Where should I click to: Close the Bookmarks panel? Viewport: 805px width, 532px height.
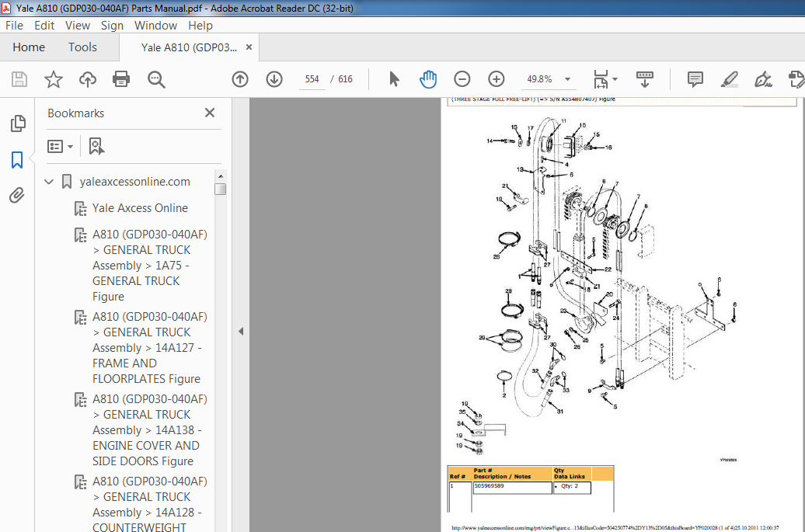coord(210,113)
